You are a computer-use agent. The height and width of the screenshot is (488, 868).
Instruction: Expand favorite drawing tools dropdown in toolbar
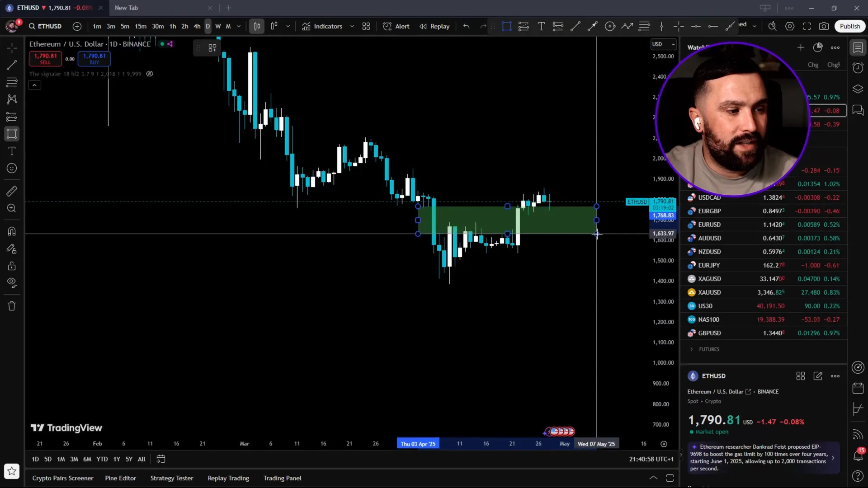[754, 26]
